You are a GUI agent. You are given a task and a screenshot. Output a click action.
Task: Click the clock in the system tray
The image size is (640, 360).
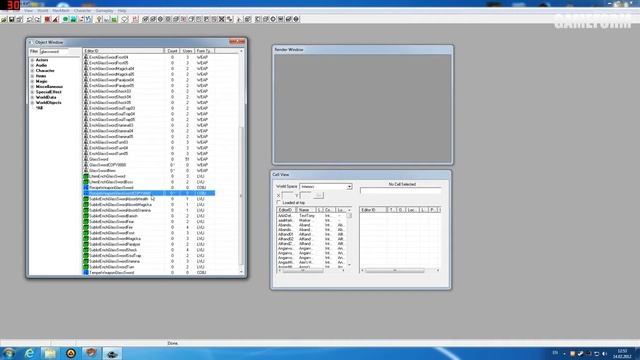[x=622, y=353]
